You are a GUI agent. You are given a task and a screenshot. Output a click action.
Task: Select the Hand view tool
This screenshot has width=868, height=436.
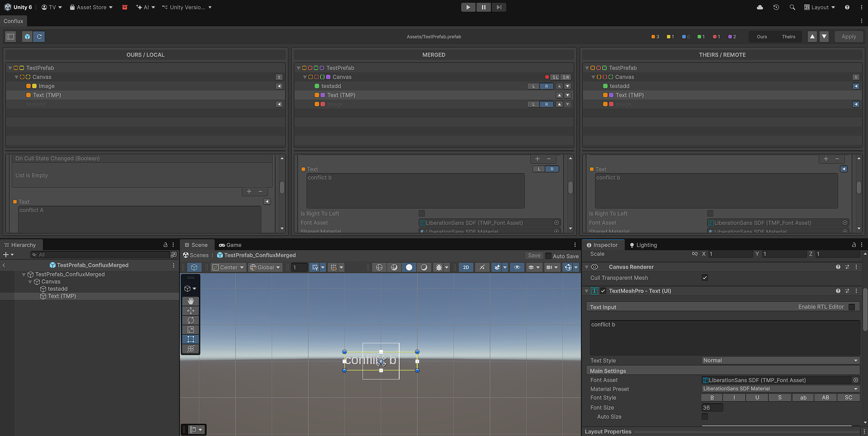coord(191,301)
